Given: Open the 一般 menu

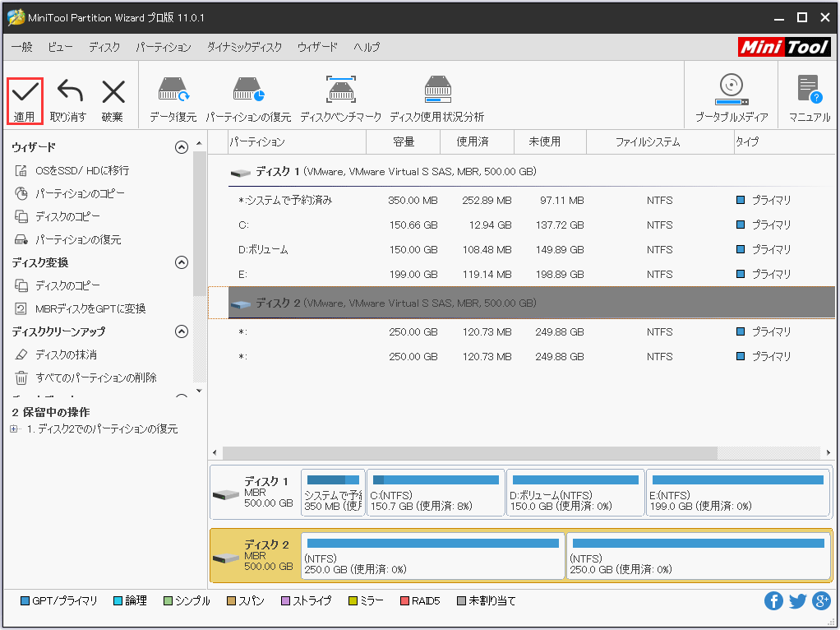Looking at the screenshot, I should coord(22,47).
